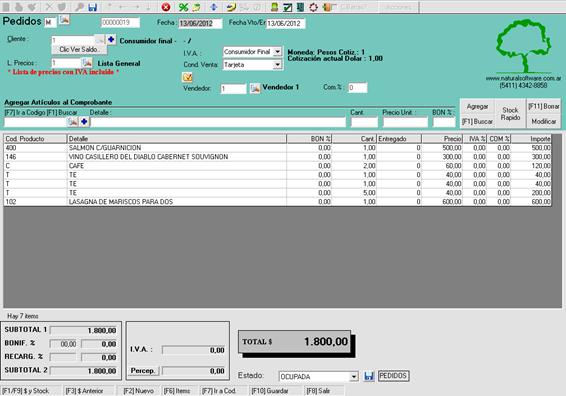Click the yellow checkmark note icon above Vendedor
The width and height of the screenshot is (566, 396).
187,77
